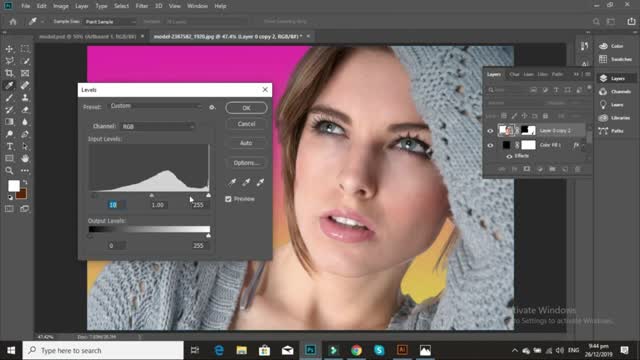Open the search icon at top right
Viewport: 640px width, 360px height.
click(596, 22)
